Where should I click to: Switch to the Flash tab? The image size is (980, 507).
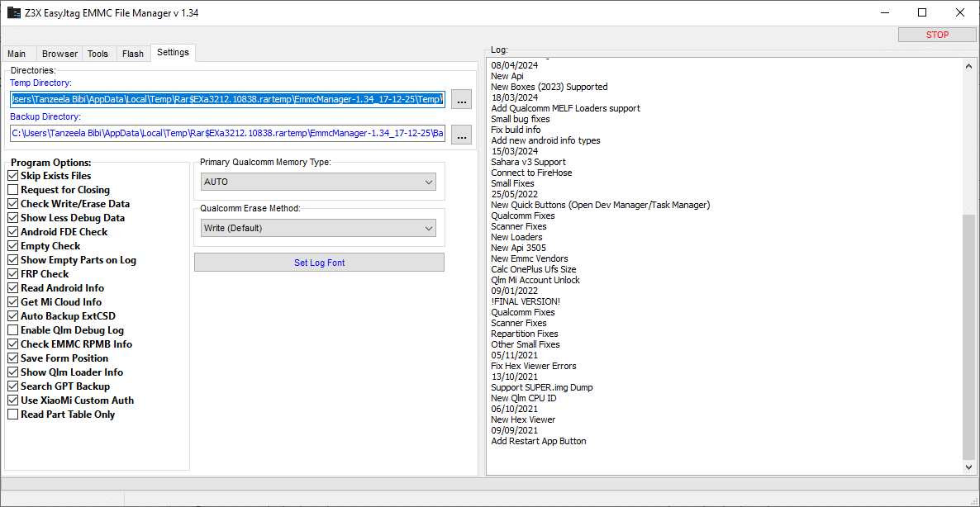[x=133, y=54]
